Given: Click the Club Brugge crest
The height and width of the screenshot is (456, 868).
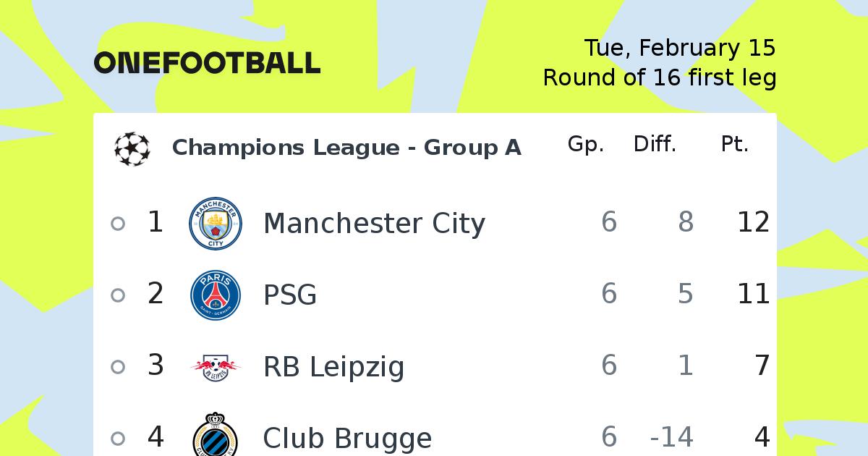Looking at the screenshot, I should [216, 434].
